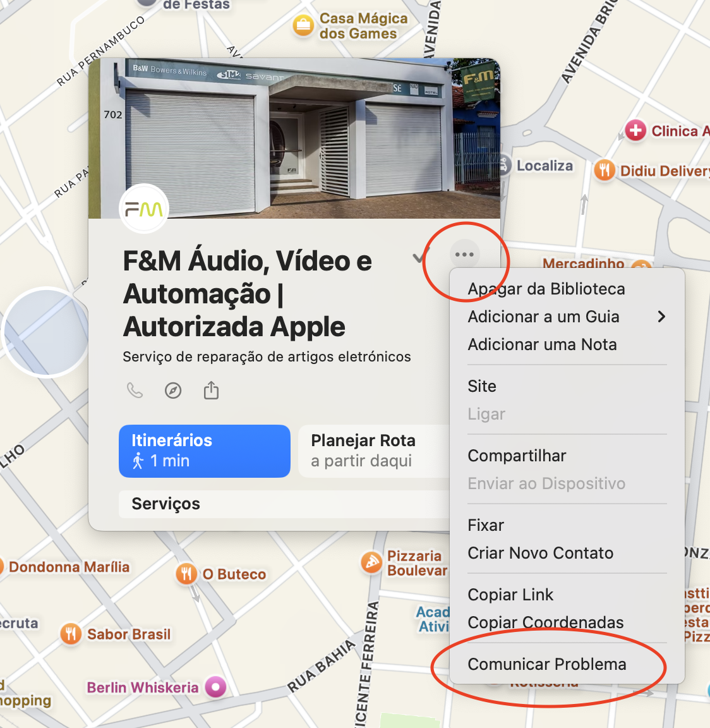This screenshot has width=710, height=728.
Task: Select the O Buteco restaurant pin
Action: 186,574
